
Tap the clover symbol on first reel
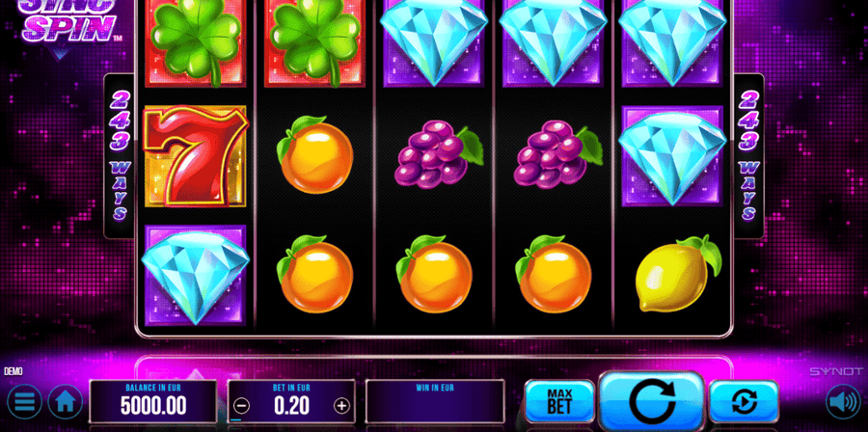(x=196, y=41)
